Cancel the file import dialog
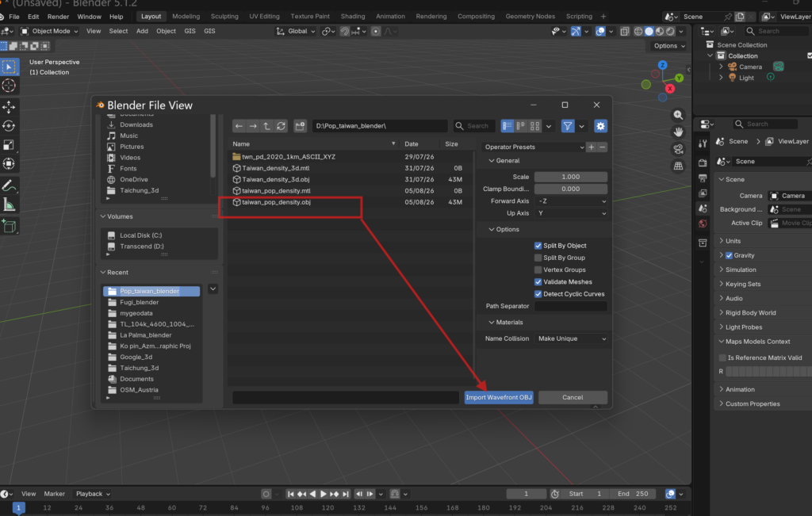Image resolution: width=812 pixels, height=516 pixels. [x=573, y=397]
